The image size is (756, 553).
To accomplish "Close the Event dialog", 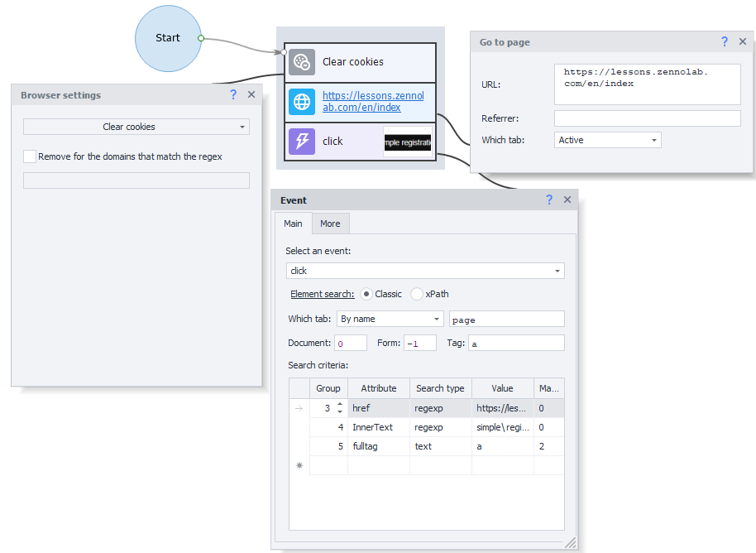I will click(567, 200).
